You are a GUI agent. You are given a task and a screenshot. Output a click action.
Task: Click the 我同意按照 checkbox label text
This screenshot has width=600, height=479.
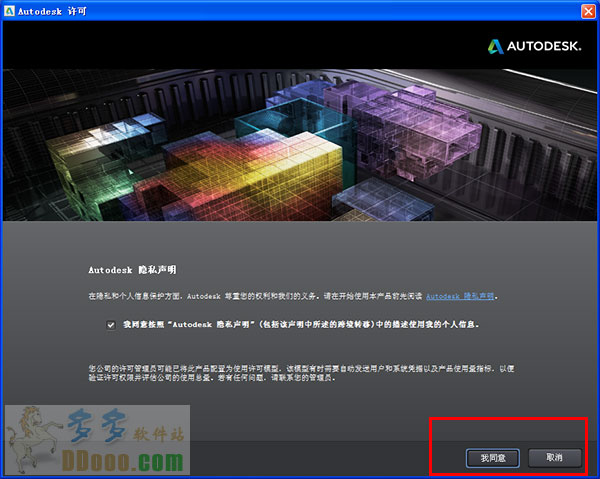coord(300,325)
